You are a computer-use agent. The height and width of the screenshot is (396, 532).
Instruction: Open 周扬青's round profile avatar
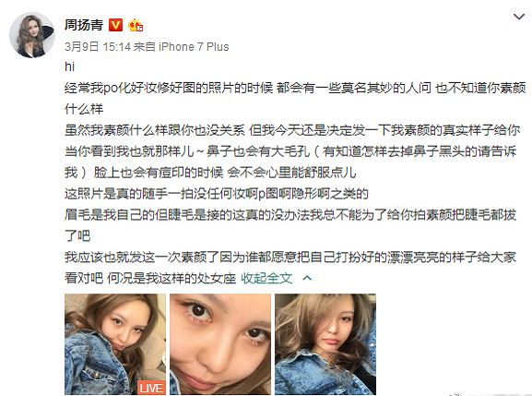32,35
